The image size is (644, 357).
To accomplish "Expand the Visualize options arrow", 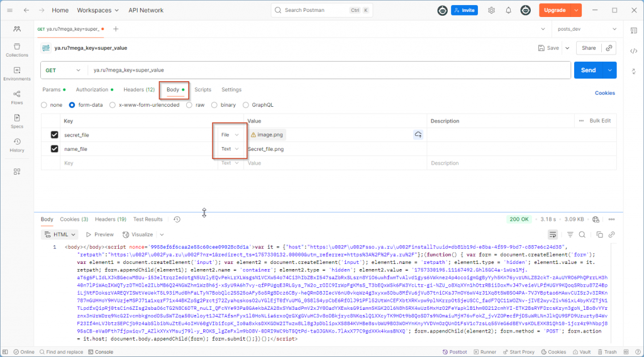I will click(162, 234).
